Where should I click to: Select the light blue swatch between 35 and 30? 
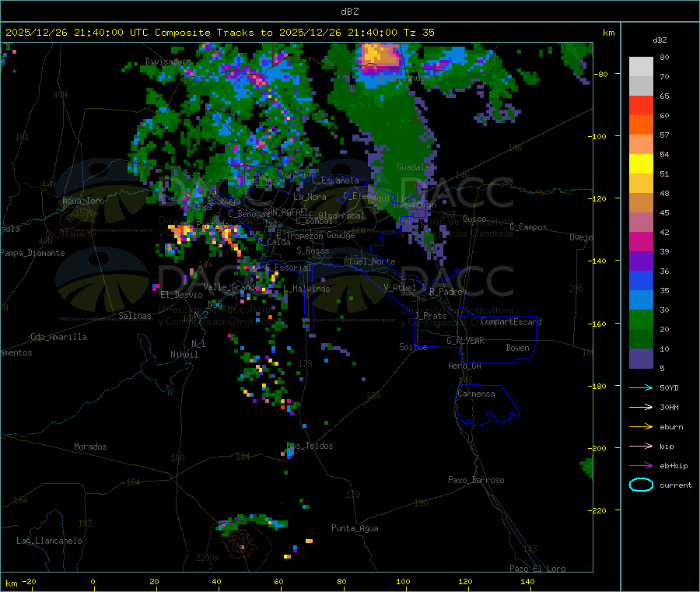[x=641, y=300]
